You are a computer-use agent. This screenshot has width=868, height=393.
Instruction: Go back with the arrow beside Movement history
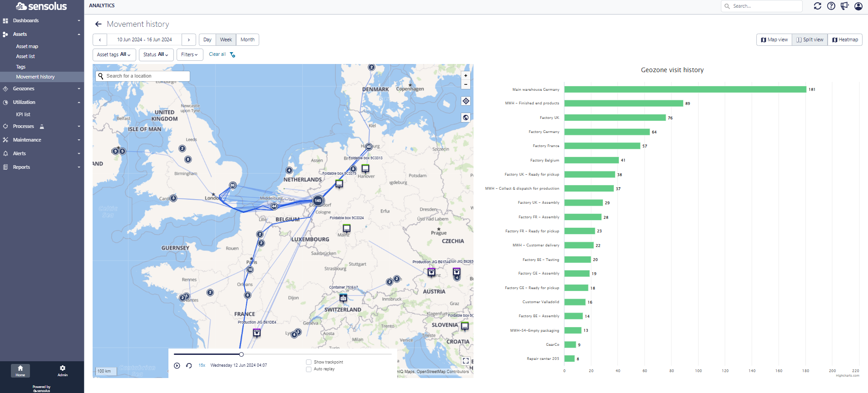pos(98,24)
